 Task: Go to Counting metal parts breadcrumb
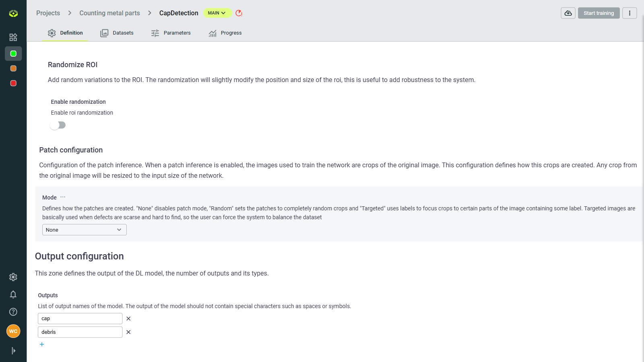pyautogui.click(x=109, y=13)
